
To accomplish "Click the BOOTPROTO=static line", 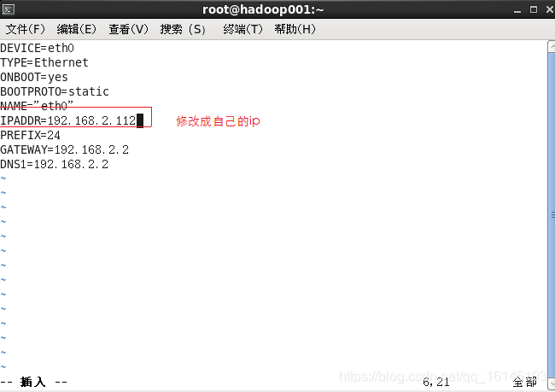I will click(x=55, y=91).
